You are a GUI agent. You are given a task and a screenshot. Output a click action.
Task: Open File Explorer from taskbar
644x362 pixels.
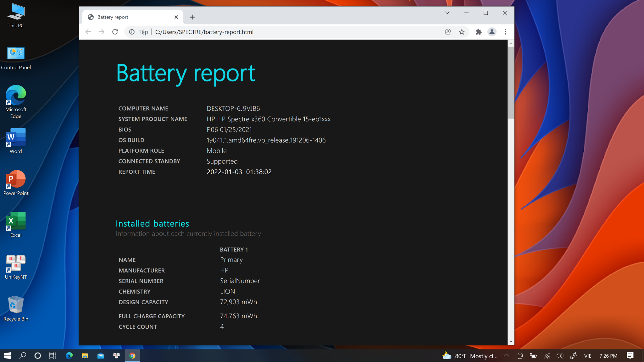coord(85,355)
